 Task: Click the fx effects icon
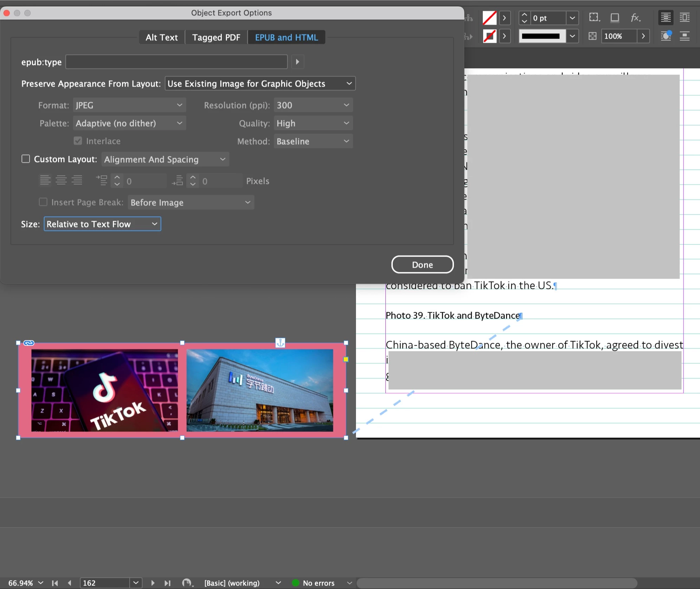point(635,18)
